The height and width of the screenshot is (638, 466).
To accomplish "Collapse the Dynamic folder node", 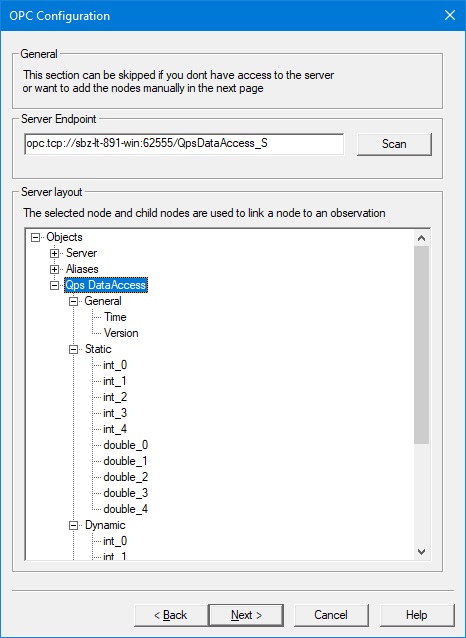I will click(x=73, y=526).
